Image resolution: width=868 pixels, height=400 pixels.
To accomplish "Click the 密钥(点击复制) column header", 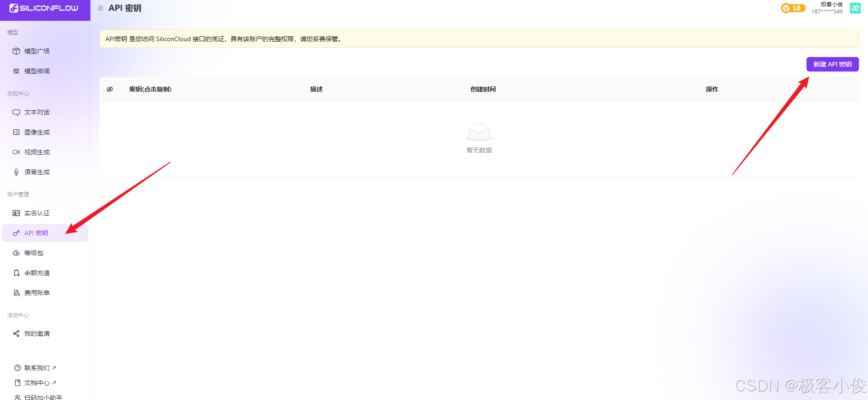I will pos(150,89).
